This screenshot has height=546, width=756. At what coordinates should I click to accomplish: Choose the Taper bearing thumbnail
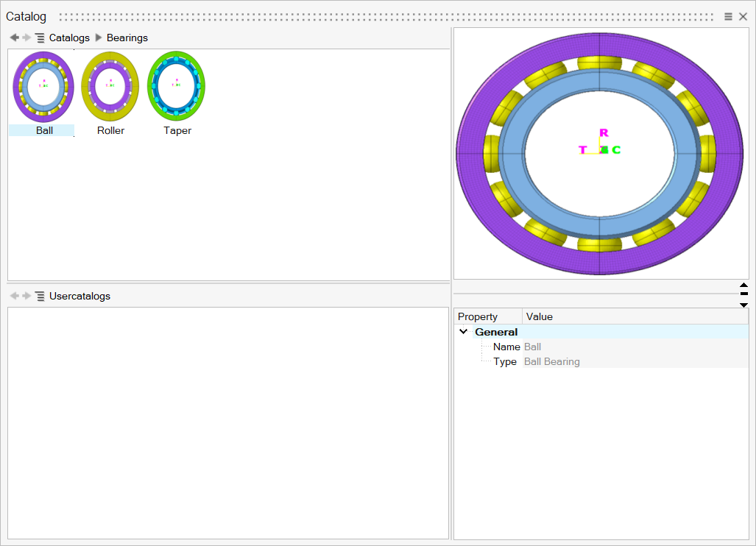177,87
